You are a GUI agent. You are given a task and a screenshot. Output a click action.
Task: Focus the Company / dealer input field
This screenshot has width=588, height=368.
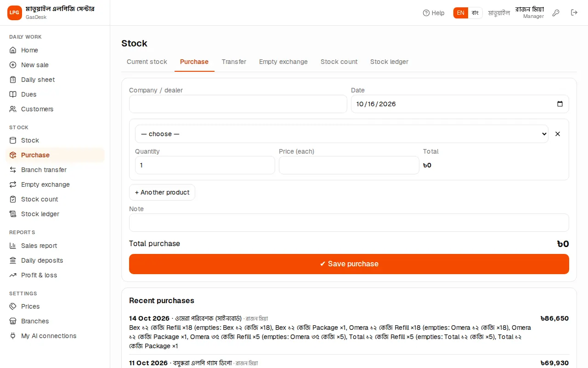238,104
